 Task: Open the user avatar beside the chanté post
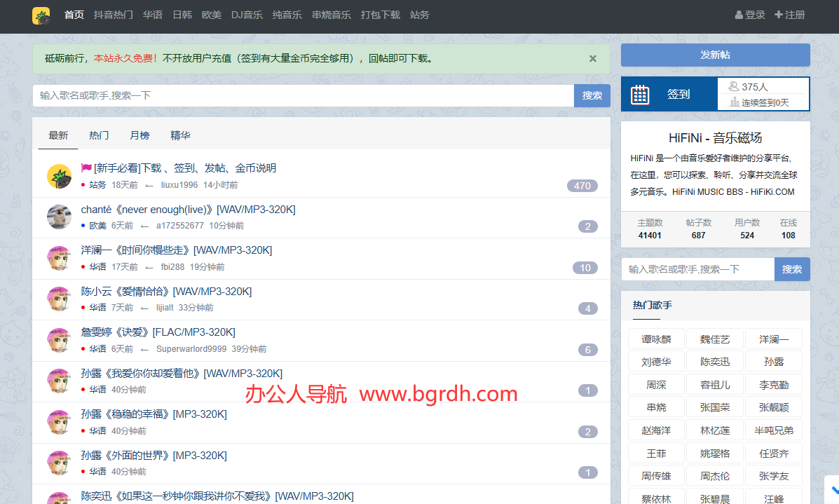pos(59,217)
